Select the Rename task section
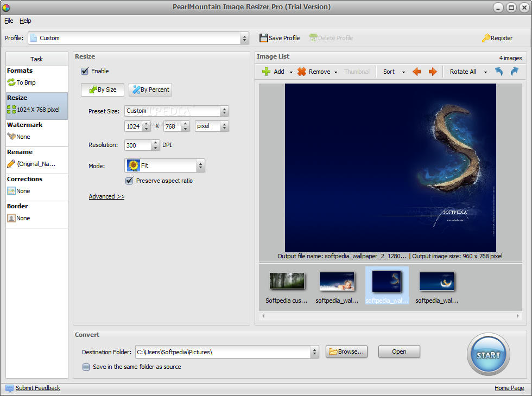 pyautogui.click(x=37, y=160)
